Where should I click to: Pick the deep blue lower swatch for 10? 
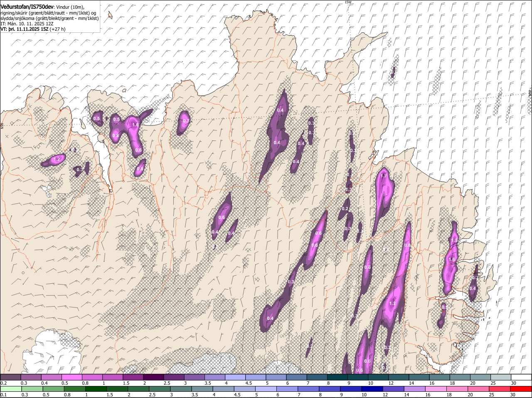(372, 389)
